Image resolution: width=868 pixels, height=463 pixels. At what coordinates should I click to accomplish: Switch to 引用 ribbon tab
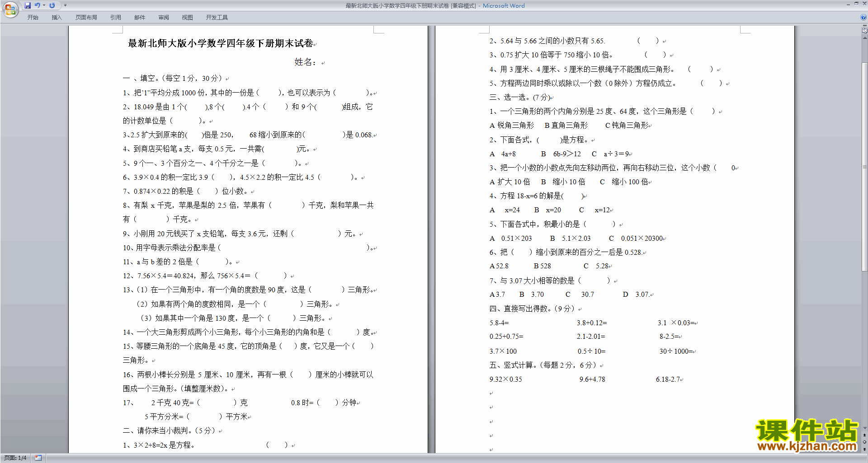point(115,17)
